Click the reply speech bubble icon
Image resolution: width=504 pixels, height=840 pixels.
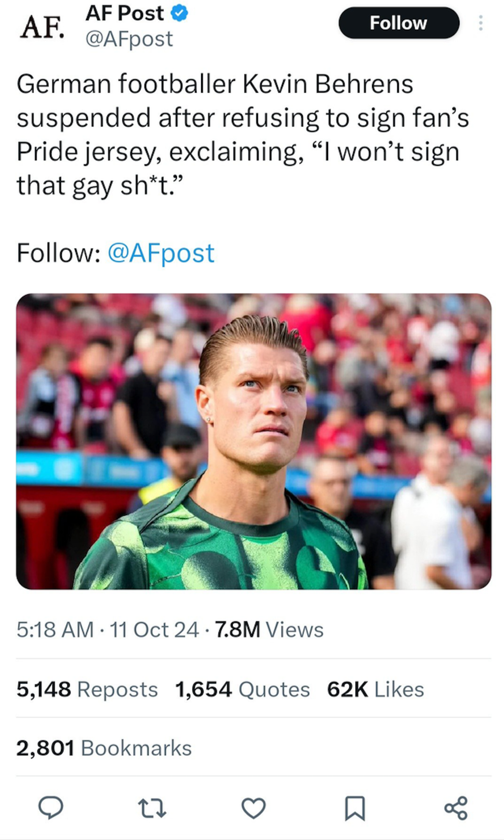50,807
